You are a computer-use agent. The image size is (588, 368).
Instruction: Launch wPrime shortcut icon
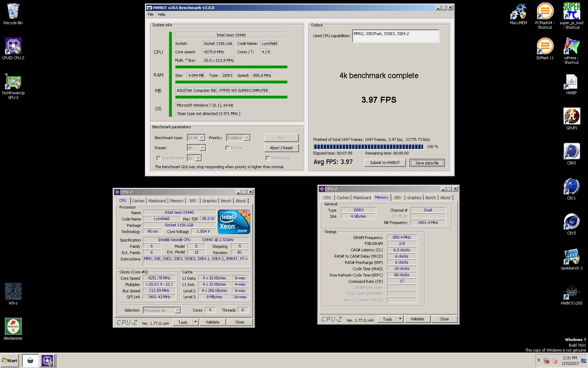(x=572, y=51)
